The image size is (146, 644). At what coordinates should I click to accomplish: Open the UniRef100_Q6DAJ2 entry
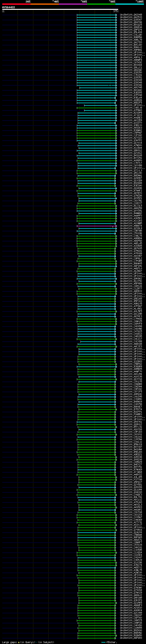coord(131,595)
